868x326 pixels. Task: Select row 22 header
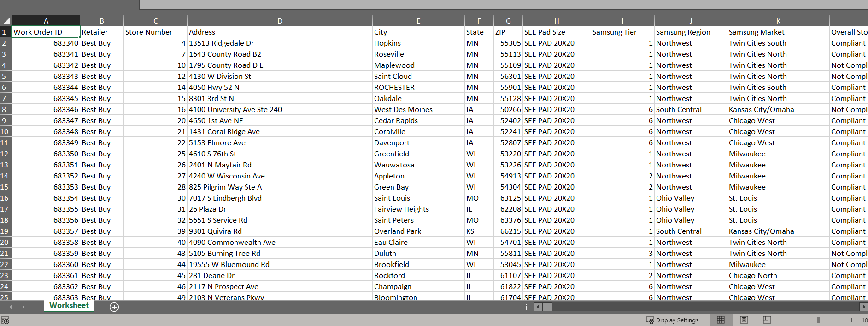(6, 264)
